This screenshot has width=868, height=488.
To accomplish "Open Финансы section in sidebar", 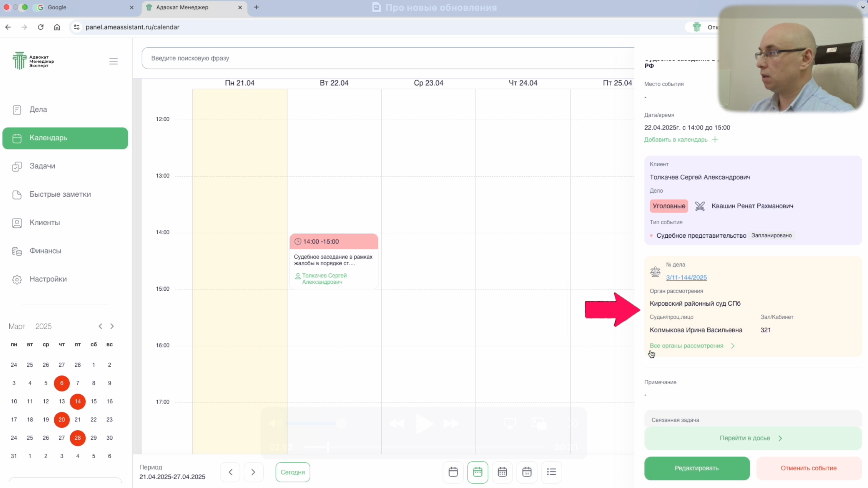I will pyautogui.click(x=45, y=251).
